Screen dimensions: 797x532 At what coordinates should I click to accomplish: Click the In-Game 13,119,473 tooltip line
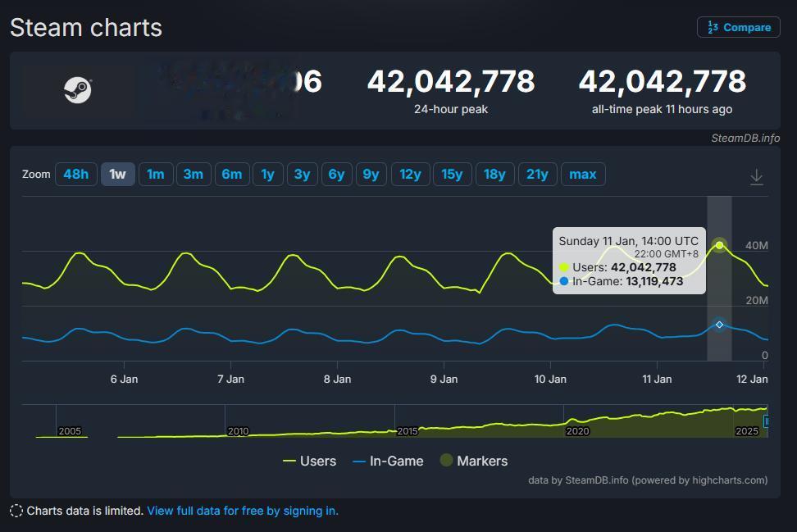[x=622, y=281]
